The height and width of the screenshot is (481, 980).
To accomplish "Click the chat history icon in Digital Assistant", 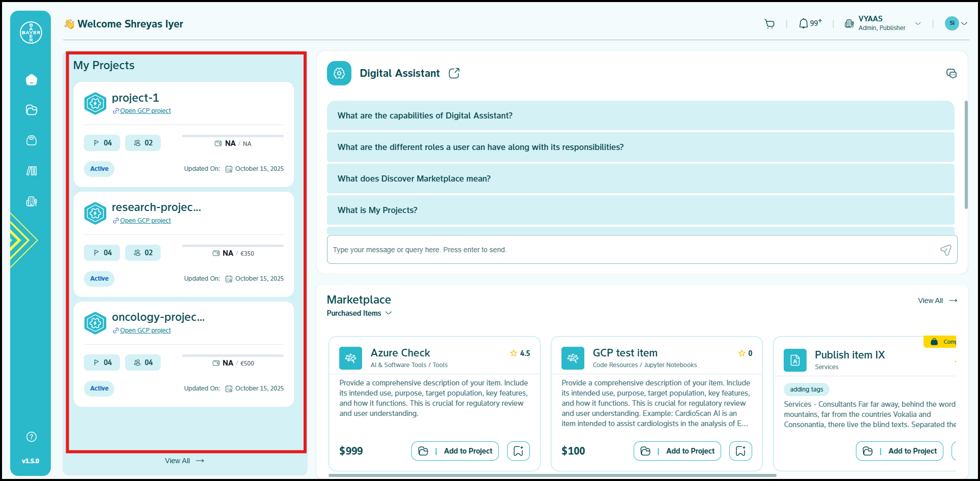I will tap(951, 73).
